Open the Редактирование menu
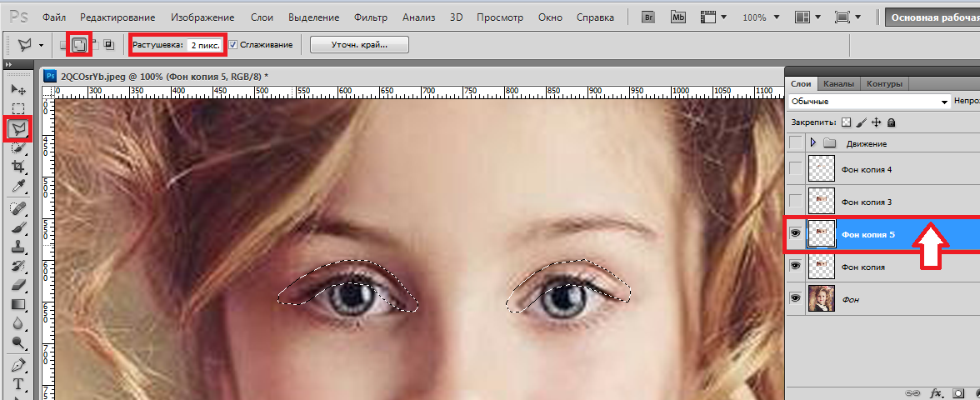Screen dimensions: 980x400 point(117,17)
